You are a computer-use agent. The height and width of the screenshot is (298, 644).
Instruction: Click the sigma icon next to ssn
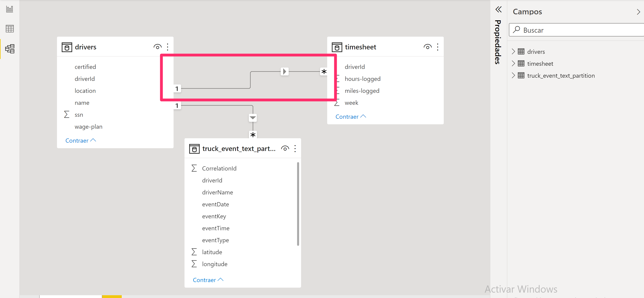[x=67, y=115]
